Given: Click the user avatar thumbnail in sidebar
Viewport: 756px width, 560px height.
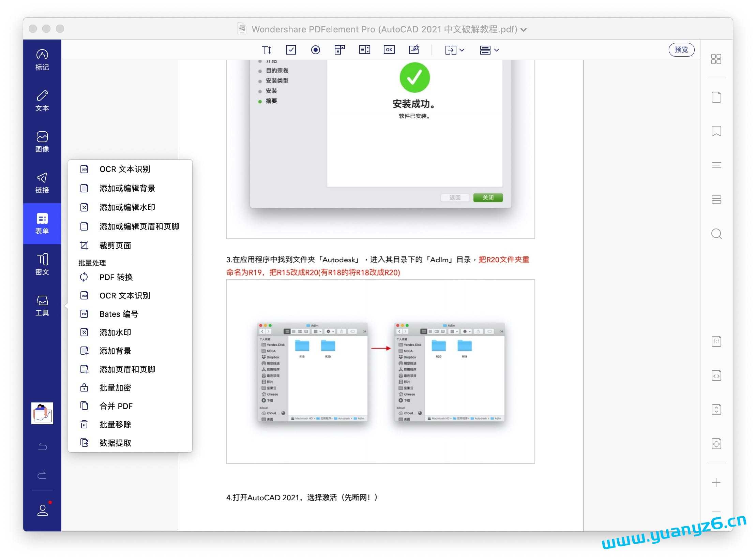Looking at the screenshot, I should pos(42,413).
